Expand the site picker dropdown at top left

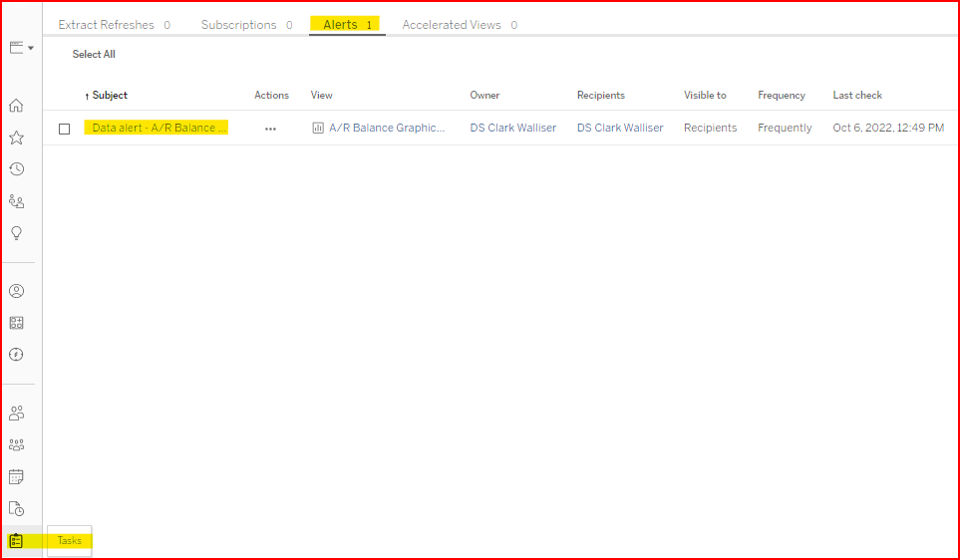pyautogui.click(x=21, y=48)
